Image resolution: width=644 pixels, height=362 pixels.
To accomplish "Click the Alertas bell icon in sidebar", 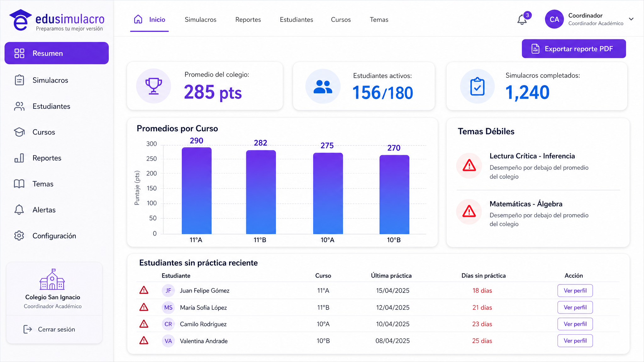I will pyautogui.click(x=19, y=210).
